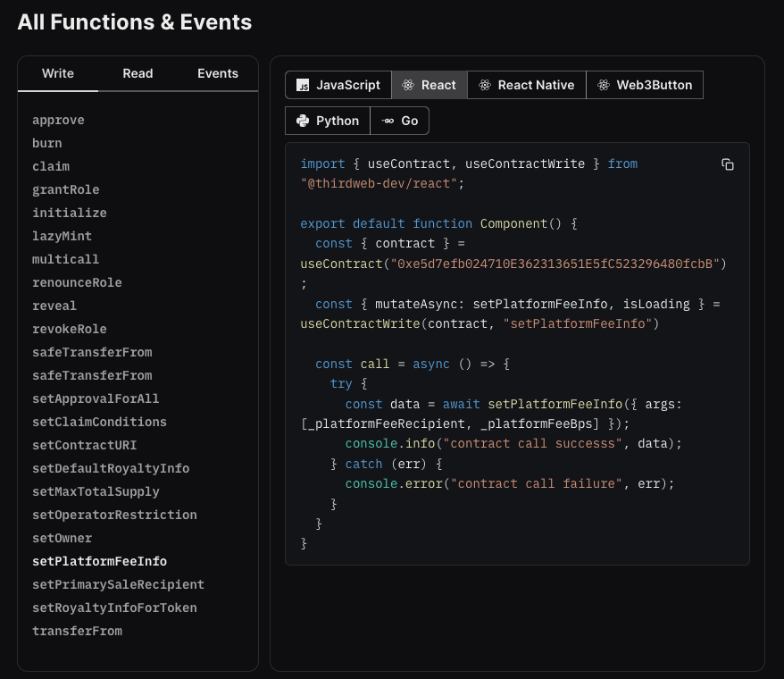
Task: Switch to the Write tab
Action: click(x=58, y=73)
